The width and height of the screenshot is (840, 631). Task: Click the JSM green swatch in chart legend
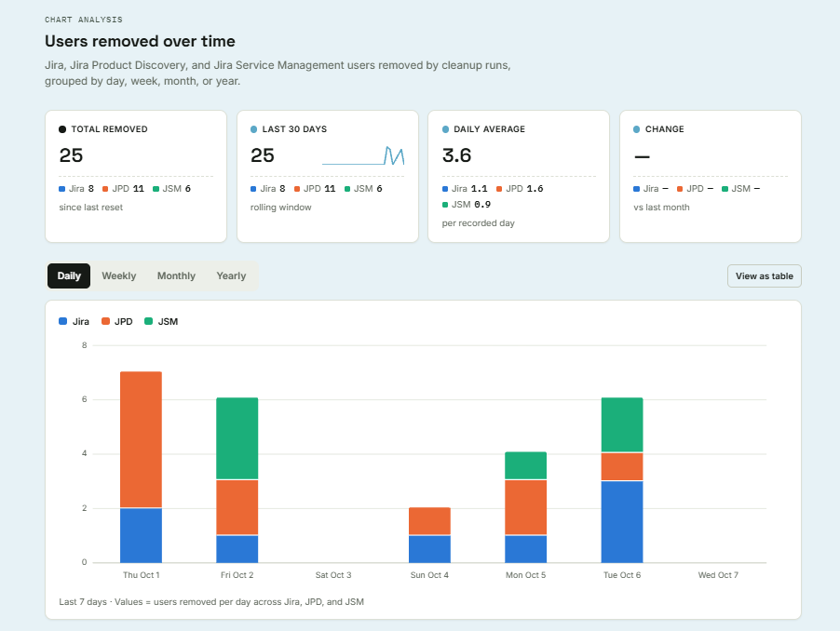coord(149,321)
